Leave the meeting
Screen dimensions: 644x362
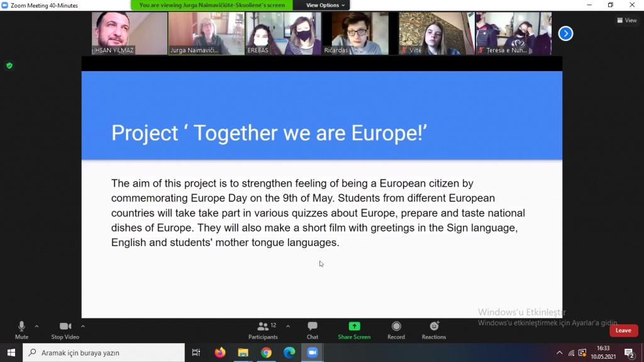623,331
